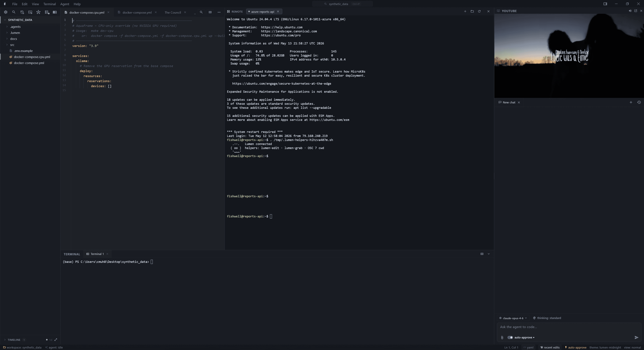
Task: Close the Remote panel with X
Action: [x=488, y=11]
